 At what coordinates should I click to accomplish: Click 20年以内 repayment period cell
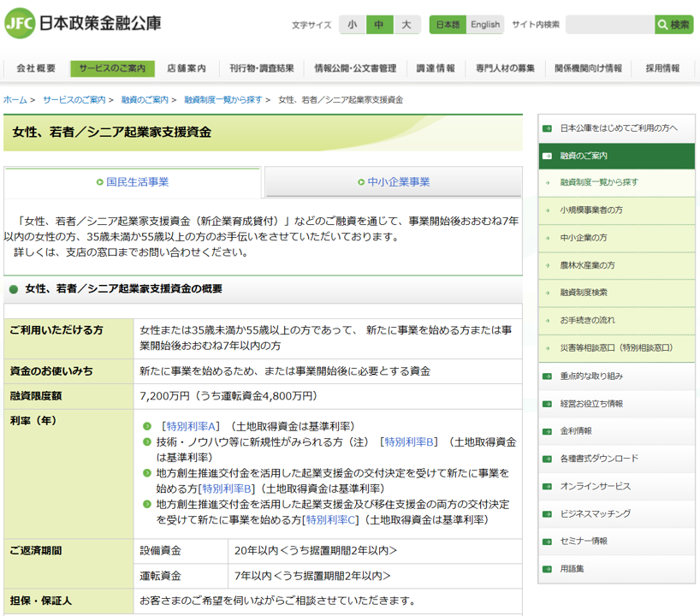[375, 551]
